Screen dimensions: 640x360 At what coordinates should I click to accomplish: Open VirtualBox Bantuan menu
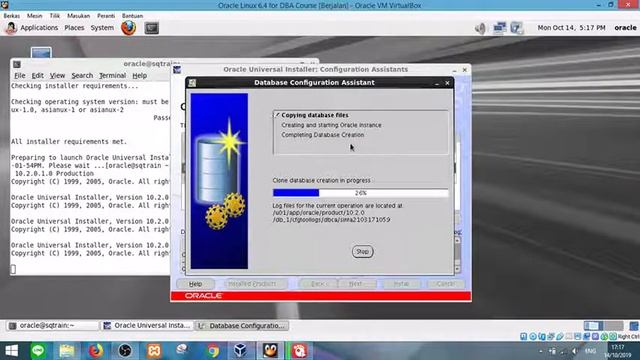pyautogui.click(x=132, y=16)
